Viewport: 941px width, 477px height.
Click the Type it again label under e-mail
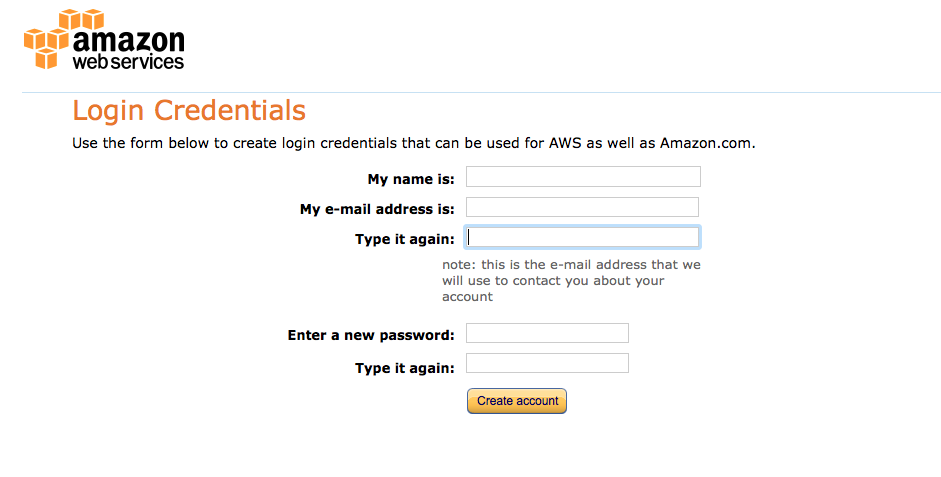(x=404, y=239)
